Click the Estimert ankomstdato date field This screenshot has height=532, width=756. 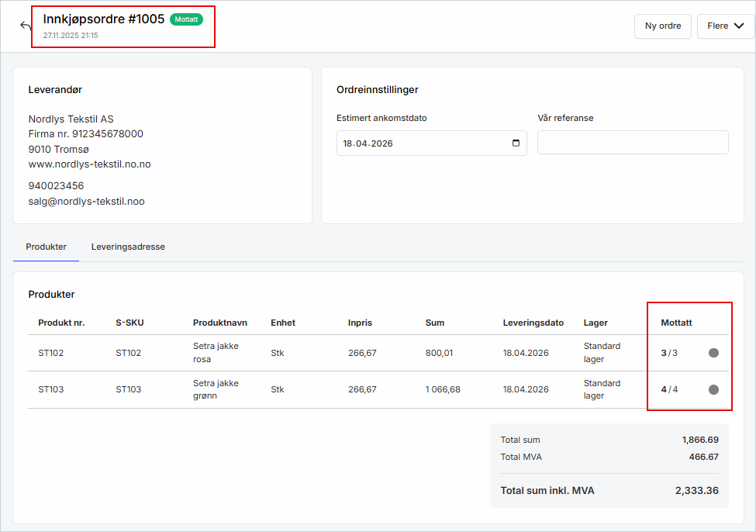coord(423,143)
